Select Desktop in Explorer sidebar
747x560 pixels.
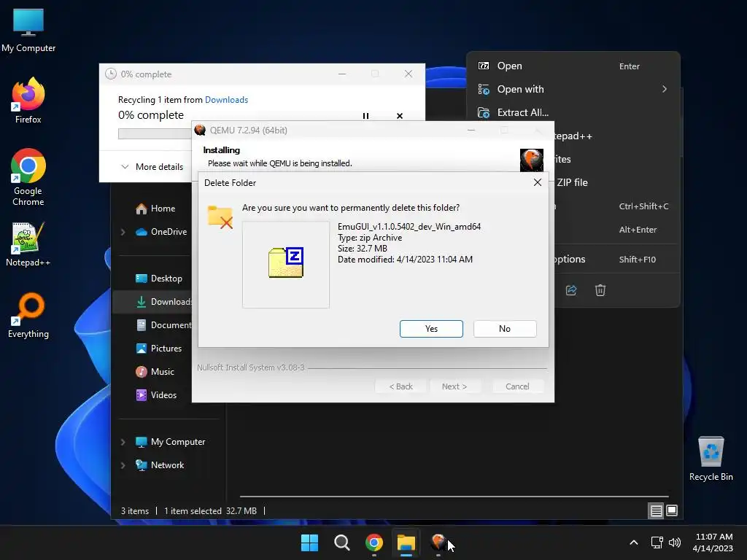(158, 279)
